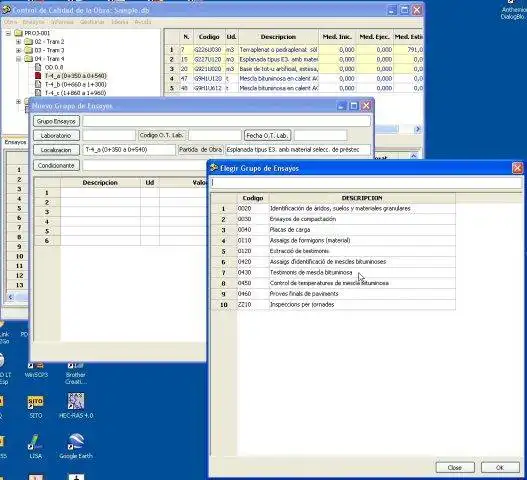Open the Obra menu

coord(10,22)
